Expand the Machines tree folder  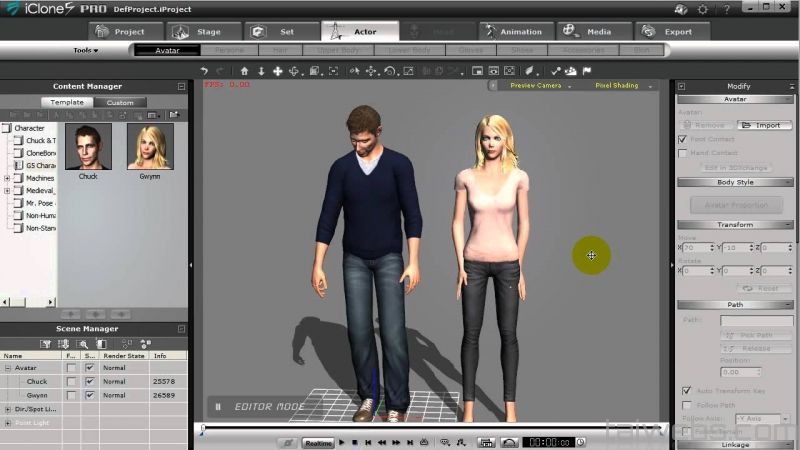click(7, 177)
